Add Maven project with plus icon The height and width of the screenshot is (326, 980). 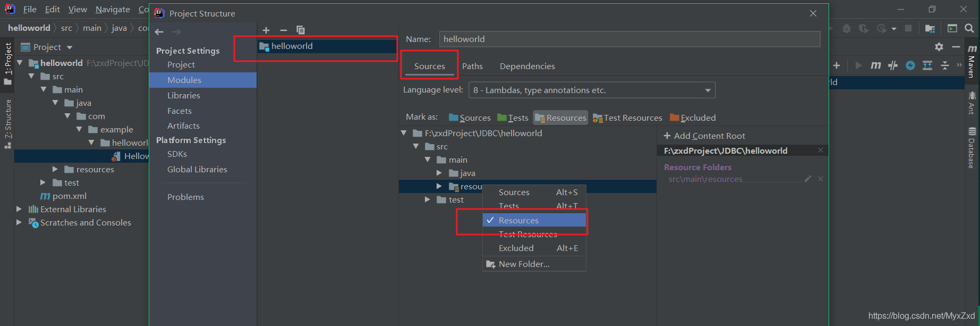tap(837, 65)
